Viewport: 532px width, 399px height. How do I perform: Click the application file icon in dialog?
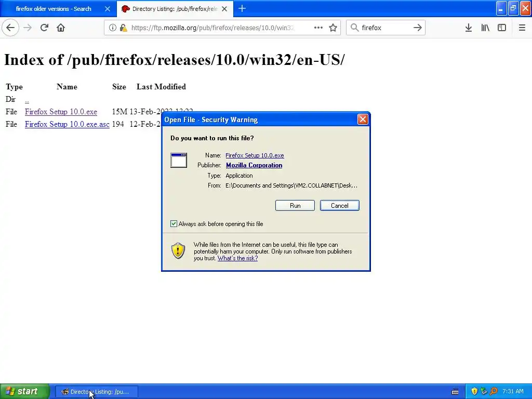(x=179, y=160)
